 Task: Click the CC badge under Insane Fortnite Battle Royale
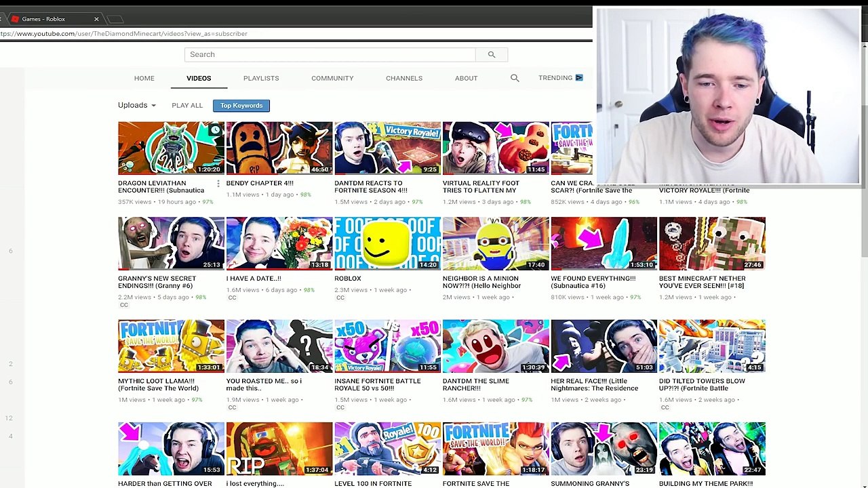(340, 407)
